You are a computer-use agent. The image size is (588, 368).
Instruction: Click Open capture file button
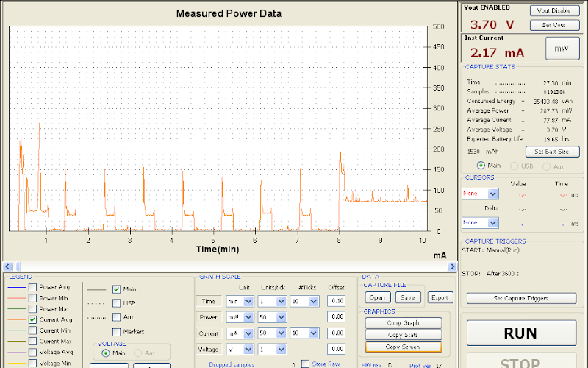click(x=378, y=298)
